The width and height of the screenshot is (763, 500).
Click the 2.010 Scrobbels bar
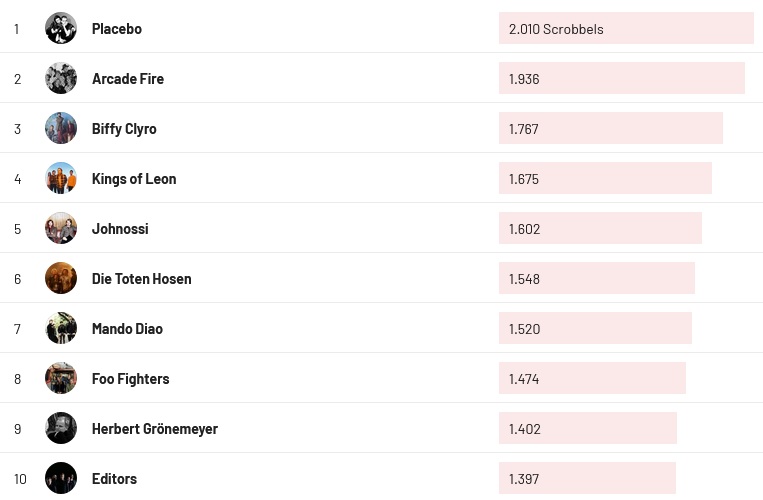(x=626, y=28)
